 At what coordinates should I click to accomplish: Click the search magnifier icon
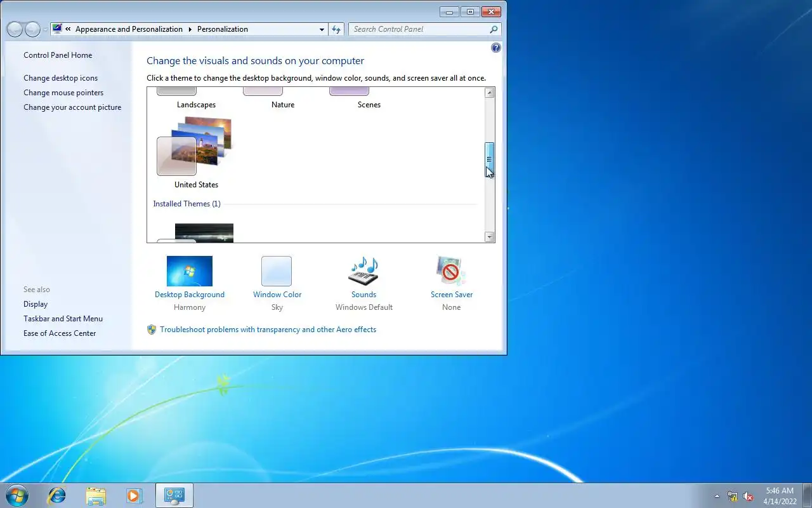point(494,29)
